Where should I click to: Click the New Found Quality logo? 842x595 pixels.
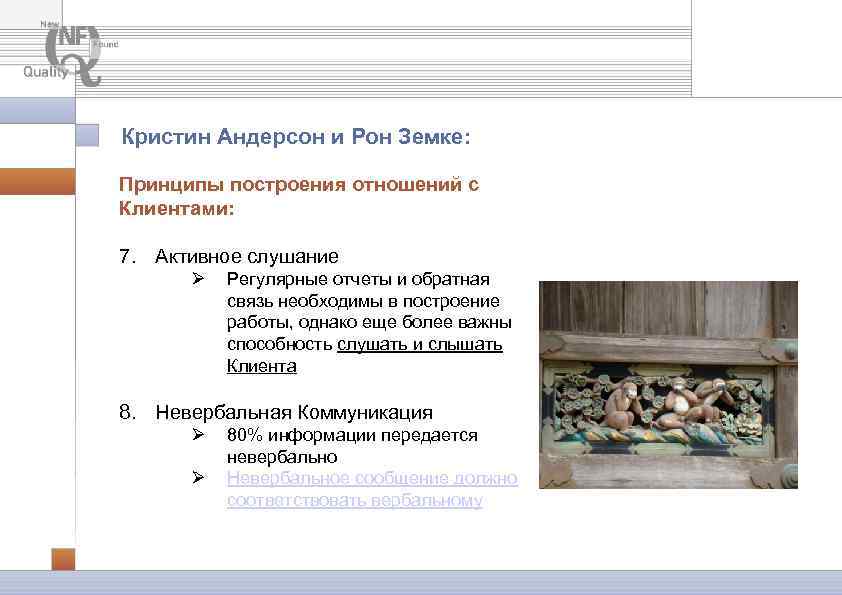click(x=71, y=54)
